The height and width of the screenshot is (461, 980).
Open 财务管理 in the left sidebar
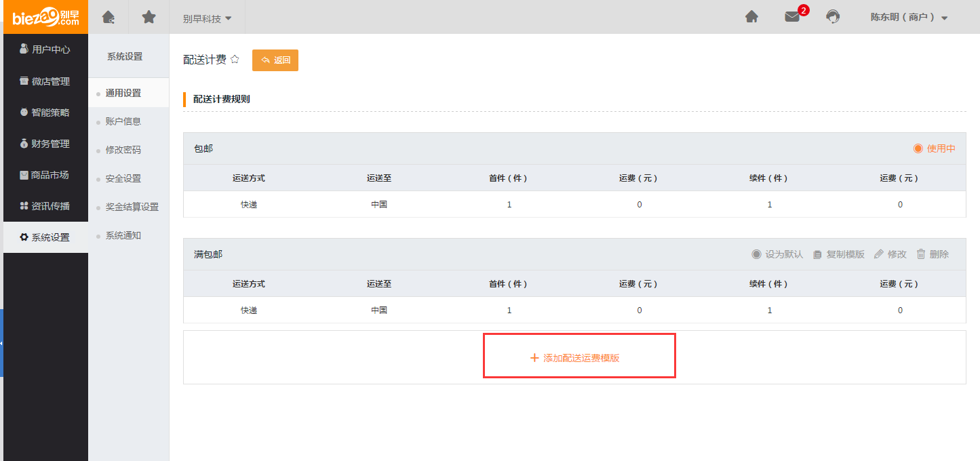click(45, 144)
